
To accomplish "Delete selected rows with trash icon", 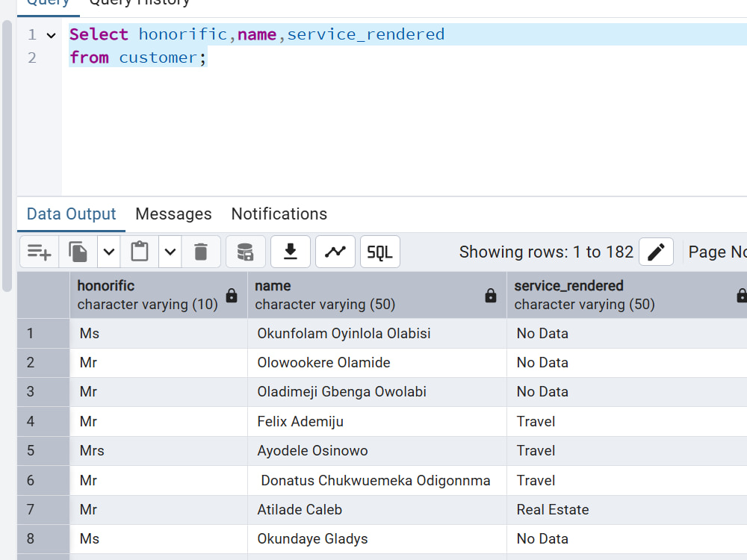I will pos(201,252).
